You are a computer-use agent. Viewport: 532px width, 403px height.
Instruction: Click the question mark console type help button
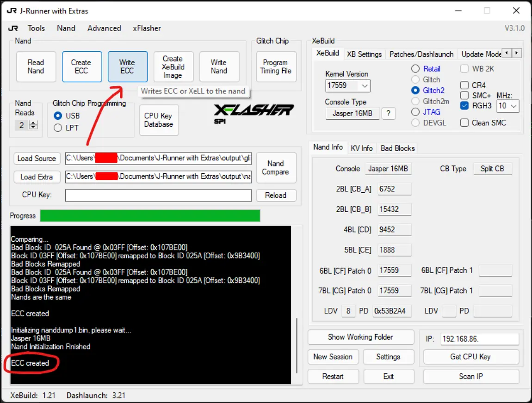tap(388, 113)
